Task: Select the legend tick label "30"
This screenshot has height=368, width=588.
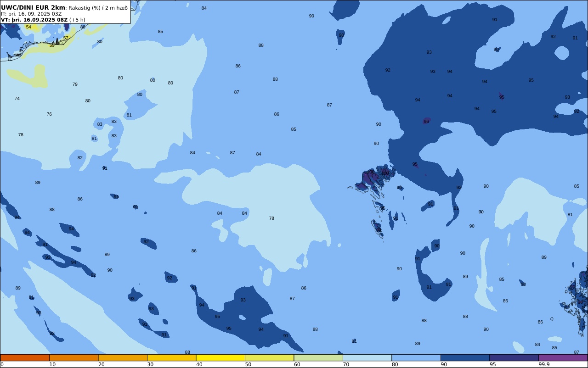Action: (150, 365)
